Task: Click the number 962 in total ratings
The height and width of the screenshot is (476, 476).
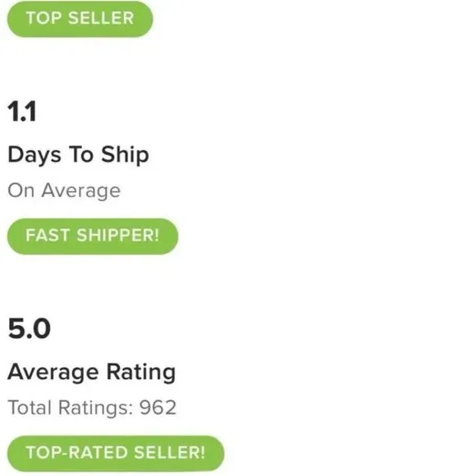Action: pos(158,408)
